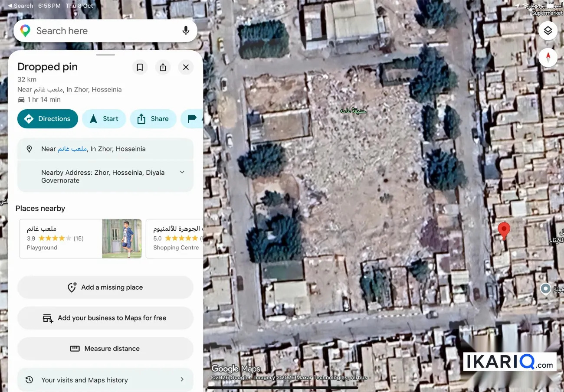Save the dropped pin with bookmark icon

click(x=140, y=67)
